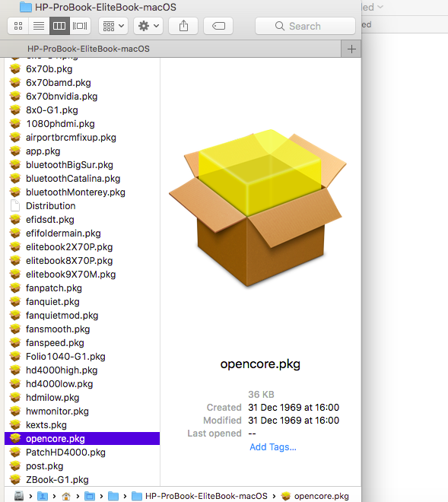Click the folder icon in window title
The height and width of the screenshot is (502, 448).
pyautogui.click(x=26, y=7)
